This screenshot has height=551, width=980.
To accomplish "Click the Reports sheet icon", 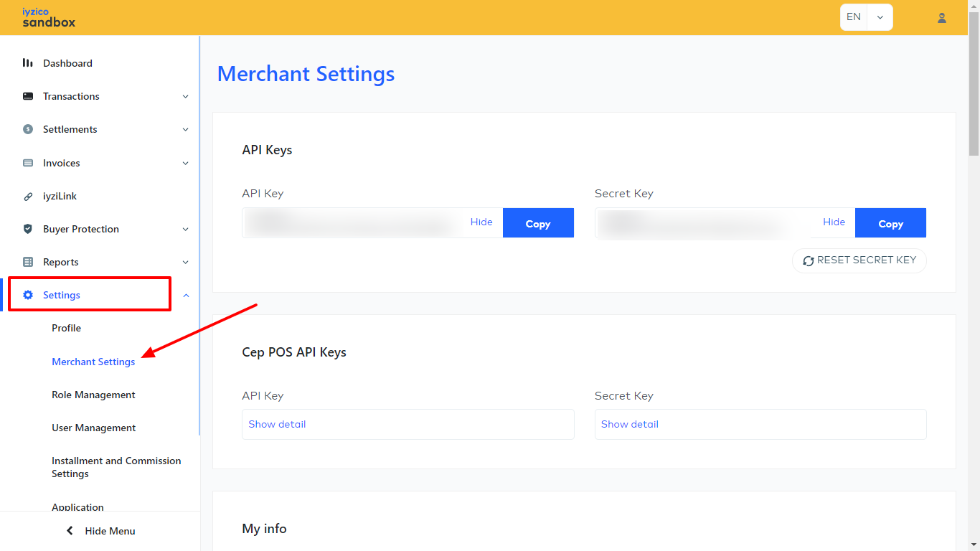I will coord(28,262).
